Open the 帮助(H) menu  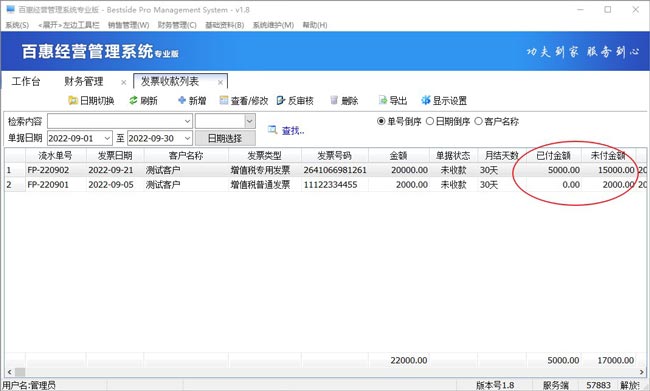[x=315, y=25]
